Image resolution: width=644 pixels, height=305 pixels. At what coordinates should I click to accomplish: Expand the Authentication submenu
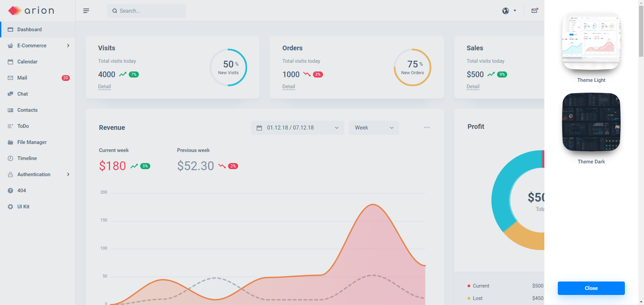click(68, 174)
